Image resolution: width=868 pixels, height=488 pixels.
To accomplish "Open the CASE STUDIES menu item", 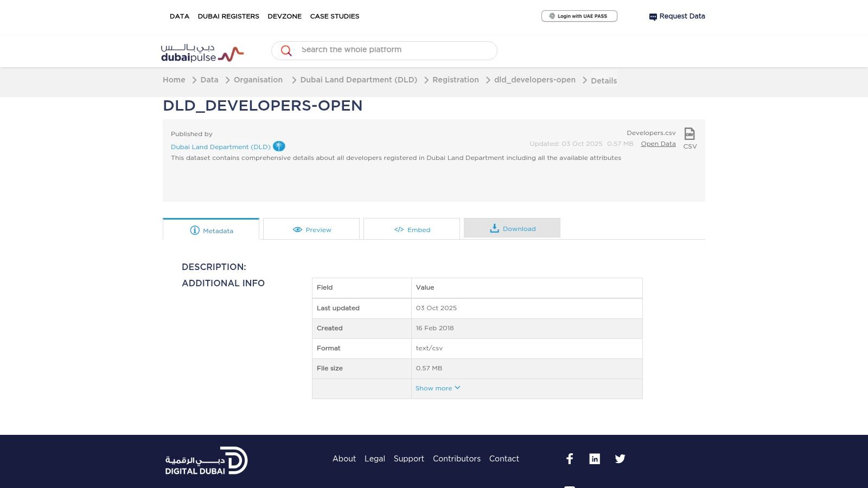I will point(334,16).
